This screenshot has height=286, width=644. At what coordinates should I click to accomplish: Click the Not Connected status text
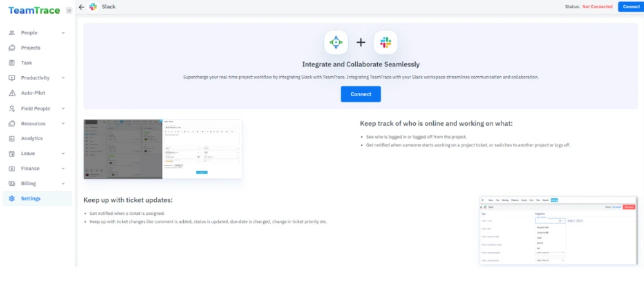click(x=597, y=6)
